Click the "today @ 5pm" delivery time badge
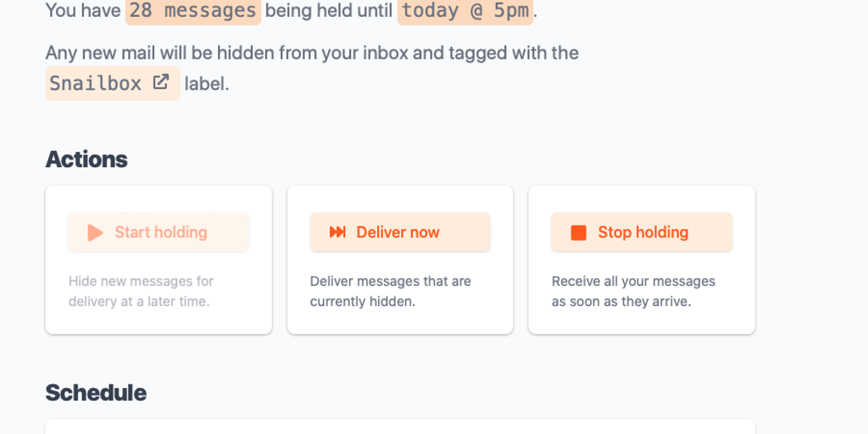The image size is (868, 434). tap(465, 11)
